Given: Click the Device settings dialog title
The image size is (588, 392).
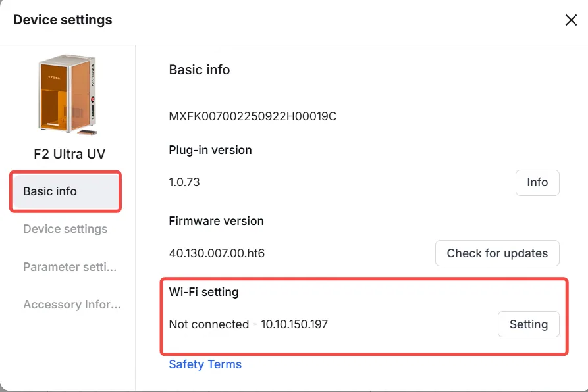Looking at the screenshot, I should click(63, 20).
